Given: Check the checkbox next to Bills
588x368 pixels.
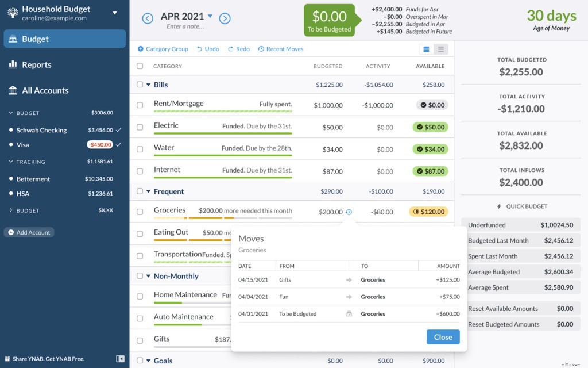Looking at the screenshot, I should [140, 85].
